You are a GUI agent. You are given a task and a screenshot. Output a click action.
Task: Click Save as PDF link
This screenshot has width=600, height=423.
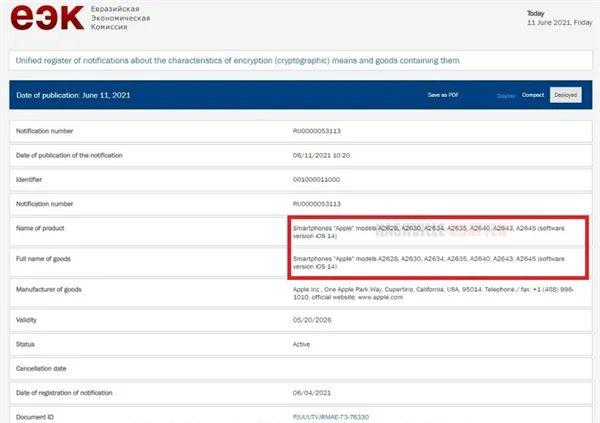(443, 95)
